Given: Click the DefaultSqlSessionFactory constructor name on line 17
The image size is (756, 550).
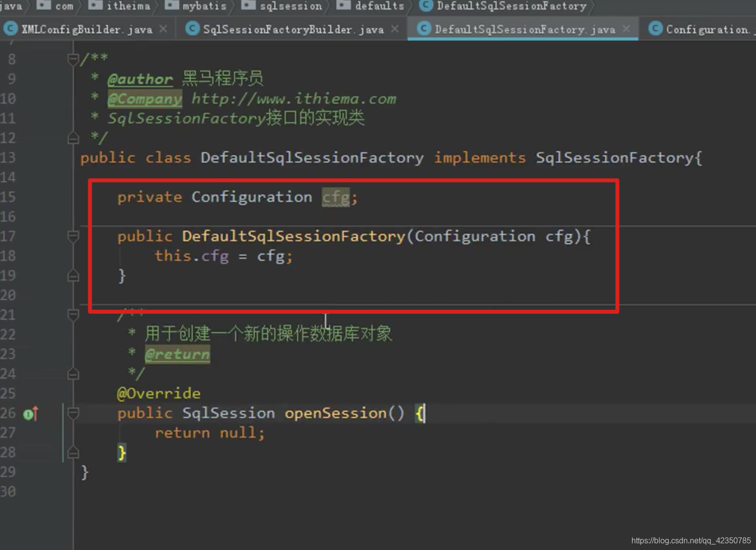Looking at the screenshot, I should click(x=294, y=236).
